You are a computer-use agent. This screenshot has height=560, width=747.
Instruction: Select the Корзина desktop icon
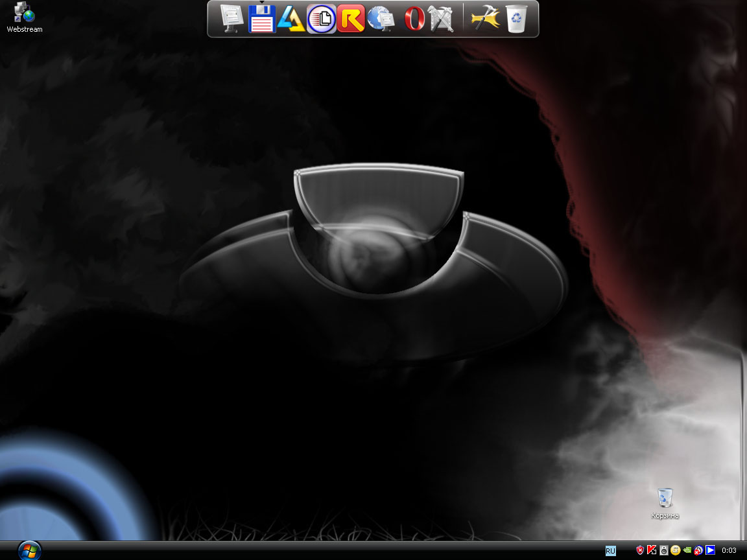665,504
